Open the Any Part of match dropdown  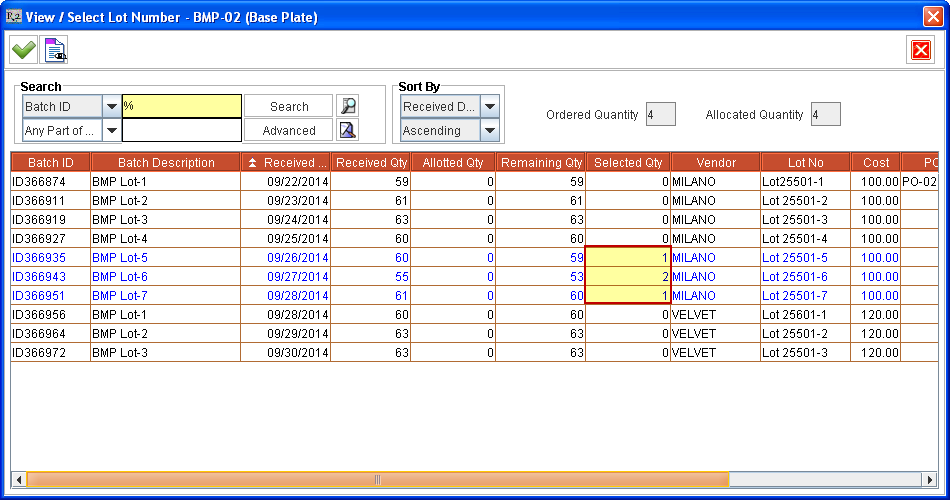[111, 130]
